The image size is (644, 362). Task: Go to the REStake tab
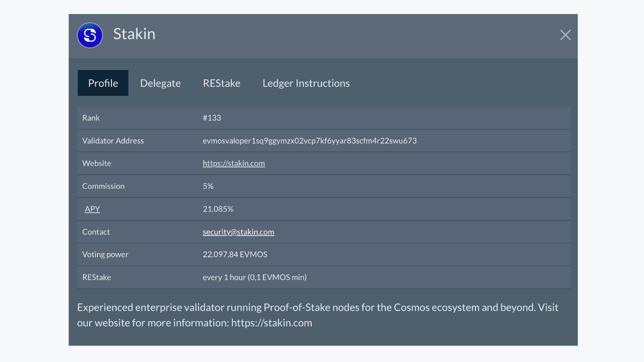point(221,83)
